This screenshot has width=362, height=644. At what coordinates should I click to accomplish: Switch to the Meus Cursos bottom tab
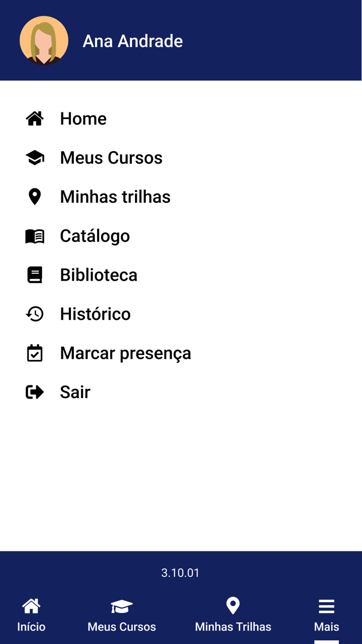(122, 616)
